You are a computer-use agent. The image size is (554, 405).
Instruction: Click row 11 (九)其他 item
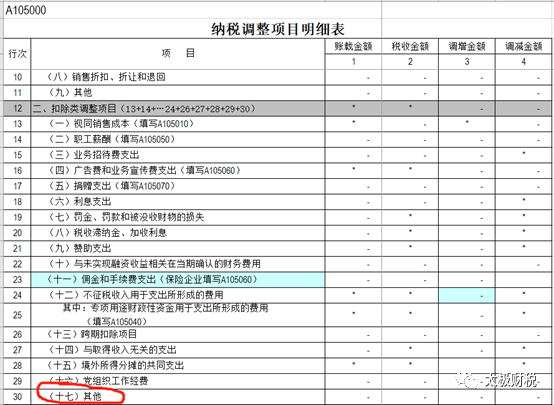[x=178, y=93]
